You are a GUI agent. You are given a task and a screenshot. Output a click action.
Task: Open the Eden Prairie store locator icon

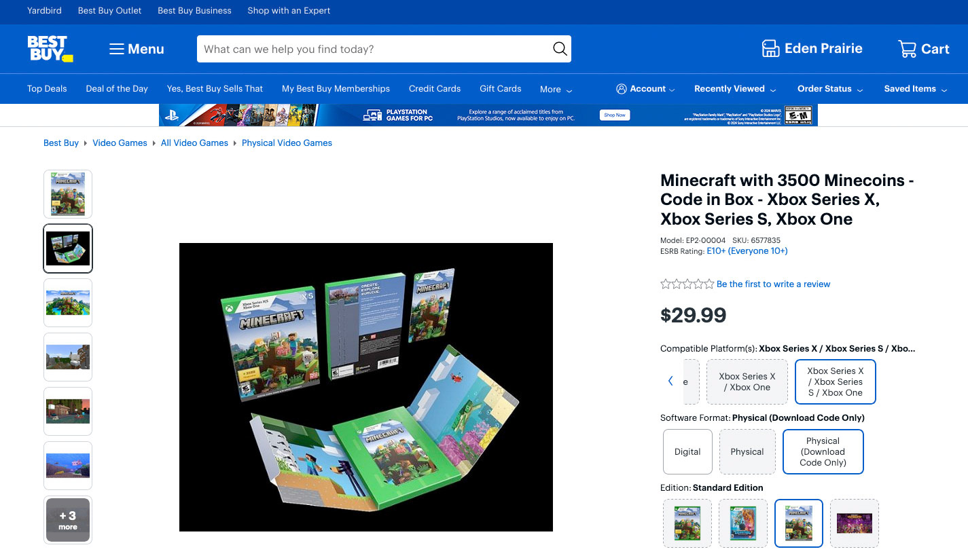tap(770, 49)
